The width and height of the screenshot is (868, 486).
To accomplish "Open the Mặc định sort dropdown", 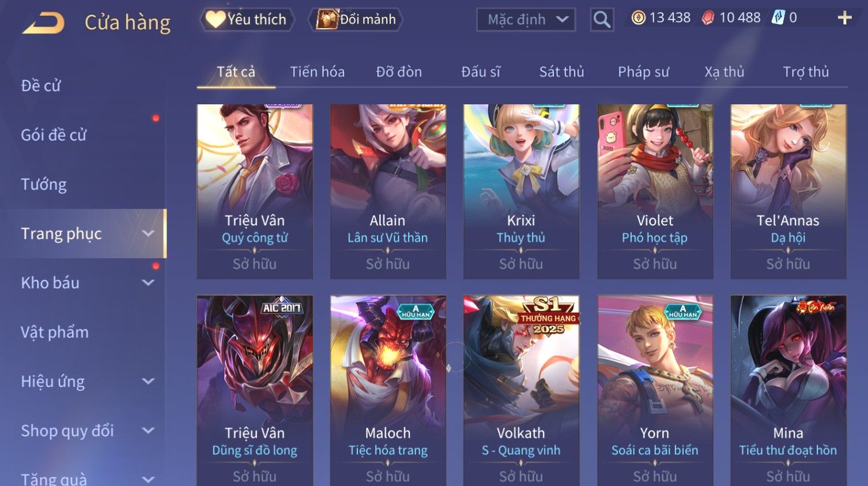I will coord(526,20).
